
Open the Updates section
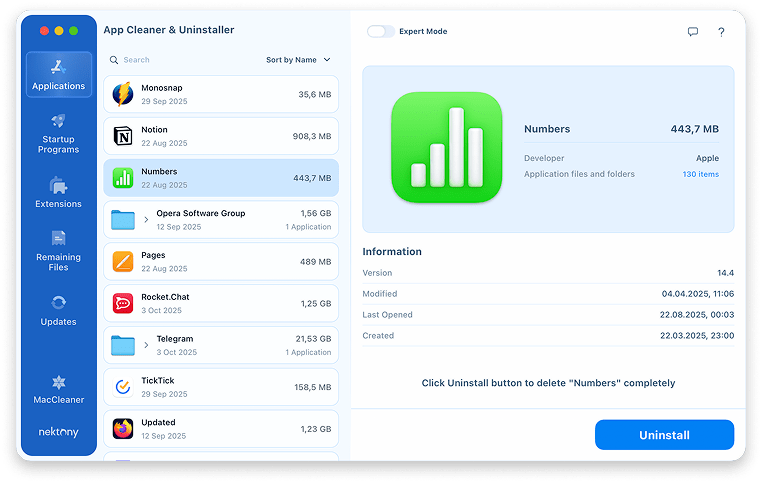point(58,309)
